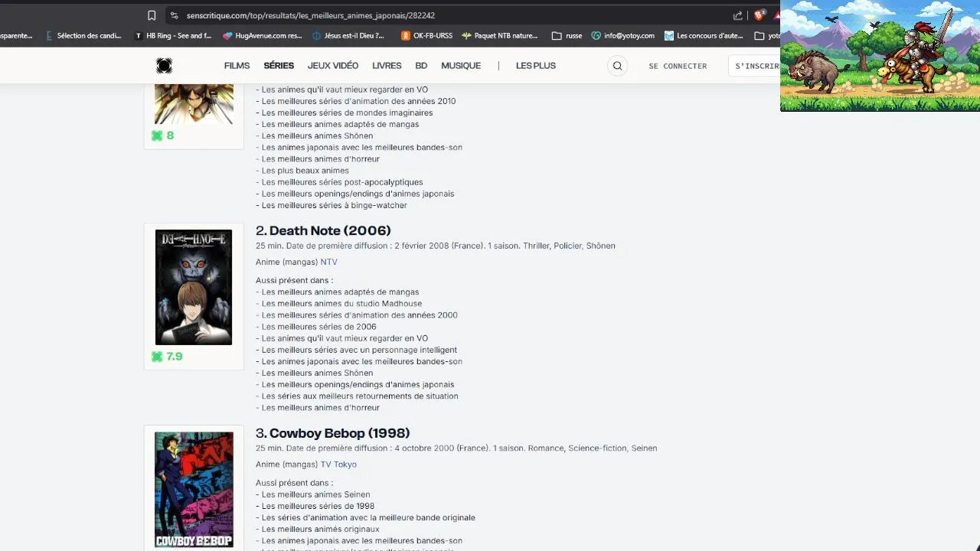980x551 pixels.
Task: Click the share page icon
Action: [x=737, y=15]
